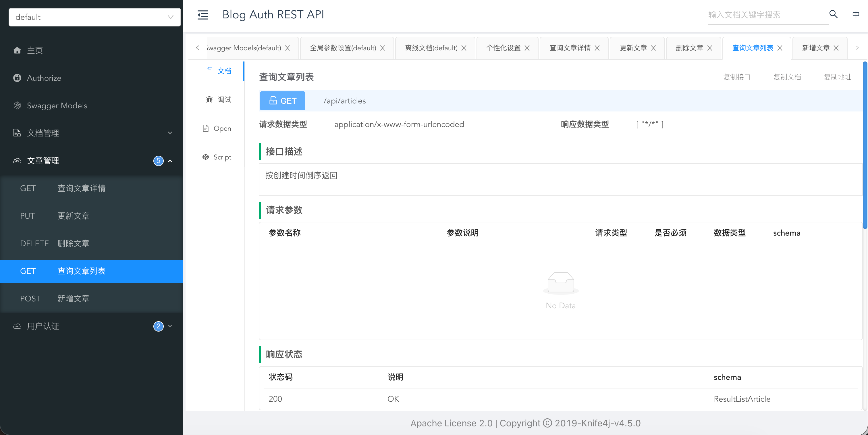Select DELETE 删除文章 endpoint
The width and height of the screenshot is (868, 435).
pos(92,244)
